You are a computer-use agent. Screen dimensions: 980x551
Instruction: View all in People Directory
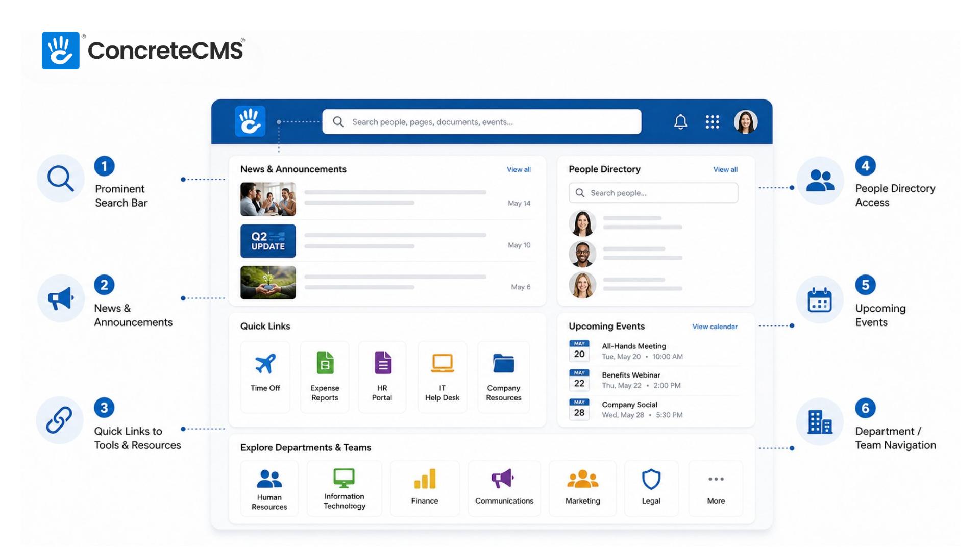[725, 169]
